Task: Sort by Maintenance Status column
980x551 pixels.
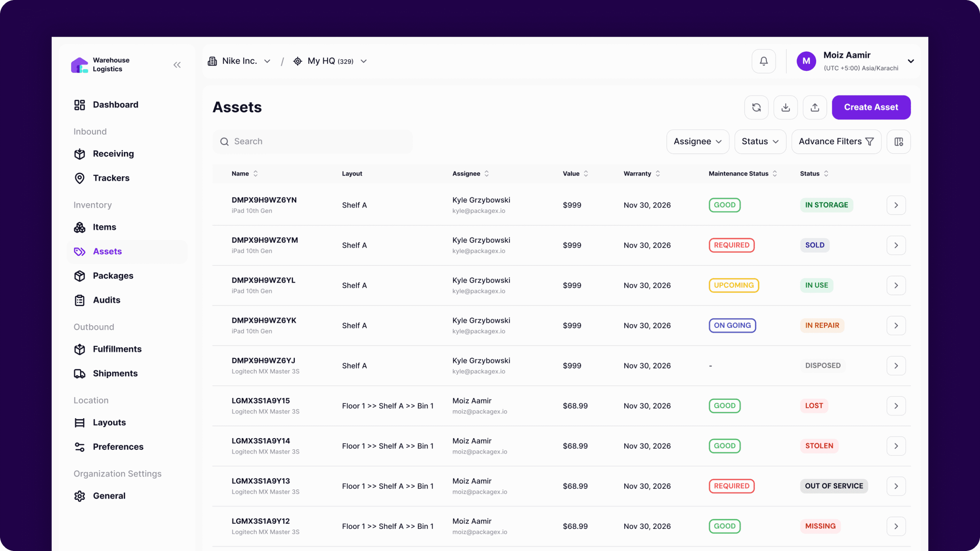Action: click(775, 174)
